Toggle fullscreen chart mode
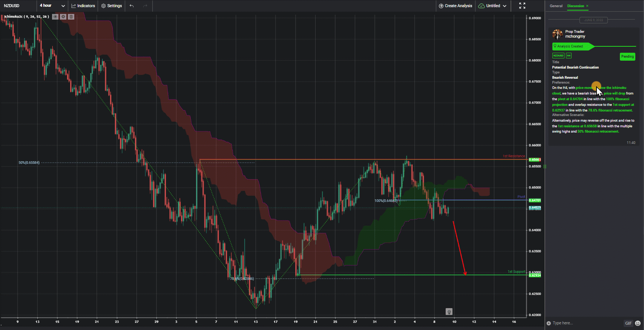 click(522, 6)
